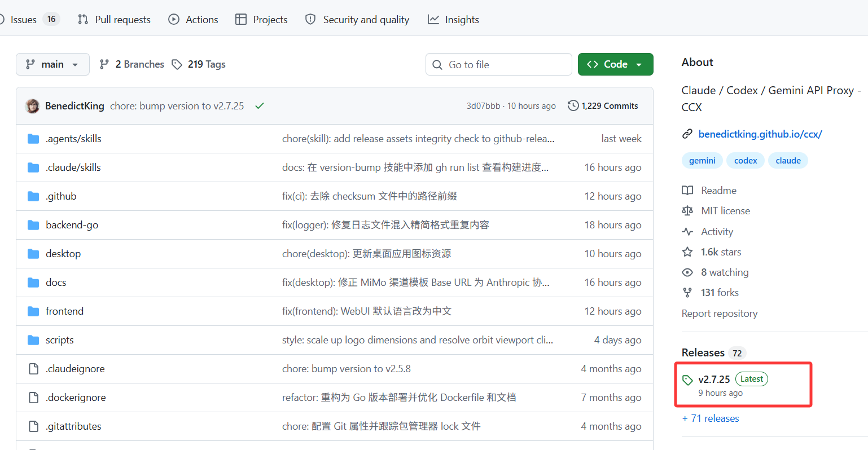868x450 pixels.
Task: Open Security and quality tab
Action: pos(357,19)
